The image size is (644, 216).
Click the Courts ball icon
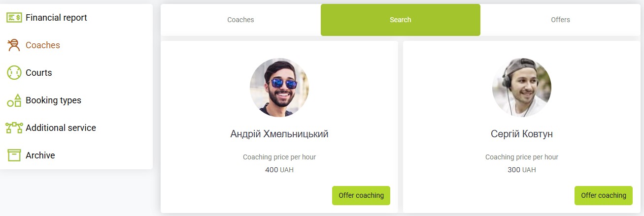tap(14, 73)
